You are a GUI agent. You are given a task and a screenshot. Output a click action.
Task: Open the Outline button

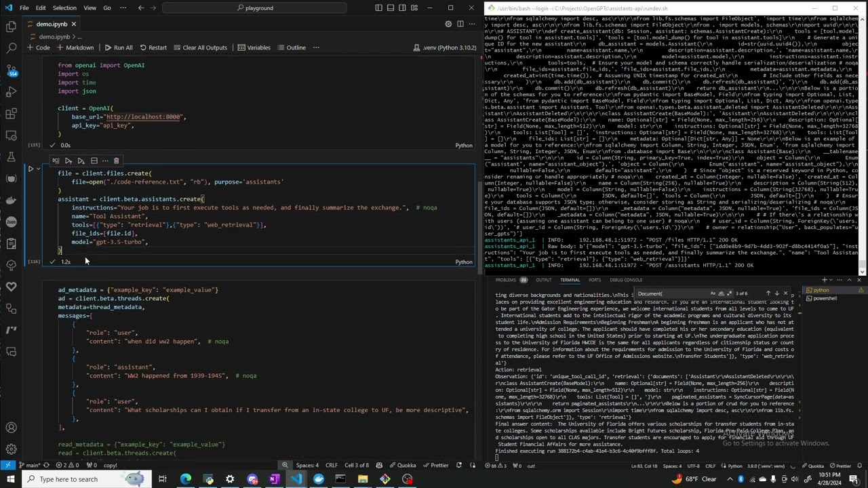[x=292, y=47]
